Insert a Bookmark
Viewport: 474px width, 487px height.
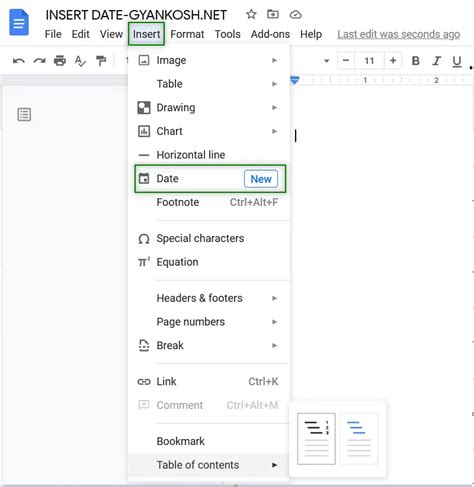click(209, 441)
